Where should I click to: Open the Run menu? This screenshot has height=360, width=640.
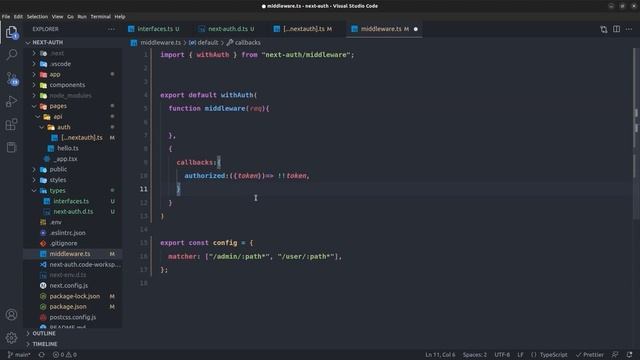click(82, 17)
